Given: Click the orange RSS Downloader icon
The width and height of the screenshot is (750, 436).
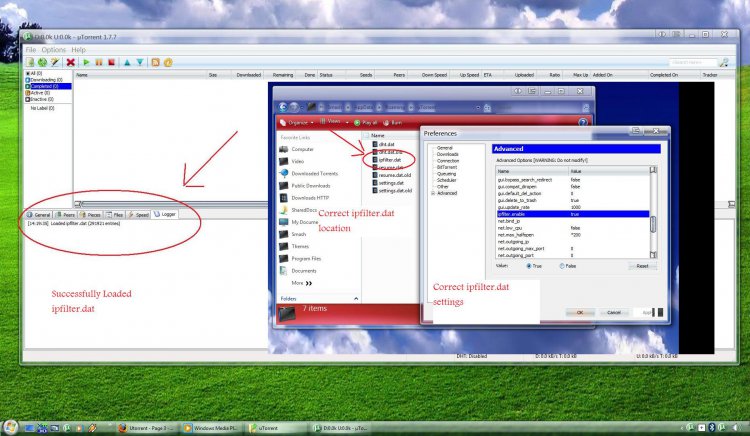Looking at the screenshot, I should [155, 62].
